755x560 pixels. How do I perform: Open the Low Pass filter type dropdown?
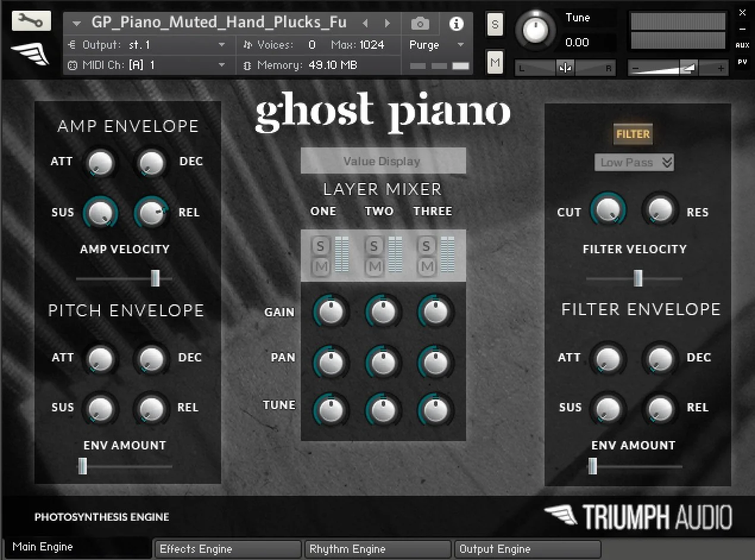pos(634,162)
